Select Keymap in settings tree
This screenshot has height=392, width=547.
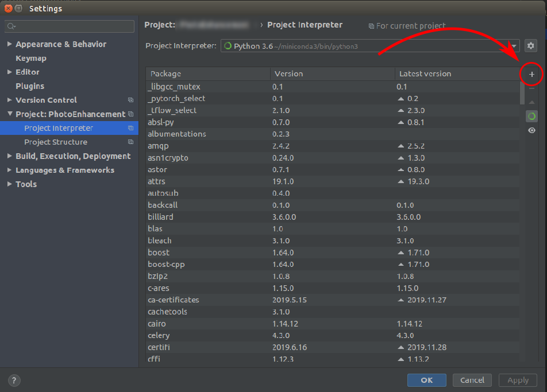[x=31, y=58]
